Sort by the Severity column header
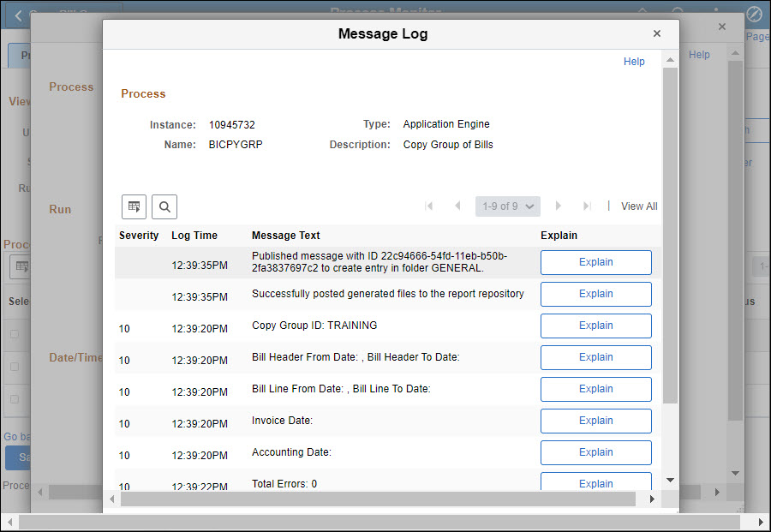The image size is (771, 532). pyautogui.click(x=139, y=236)
